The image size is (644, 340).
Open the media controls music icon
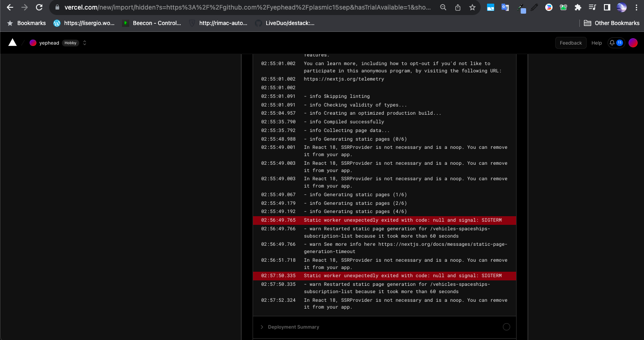coord(592,7)
